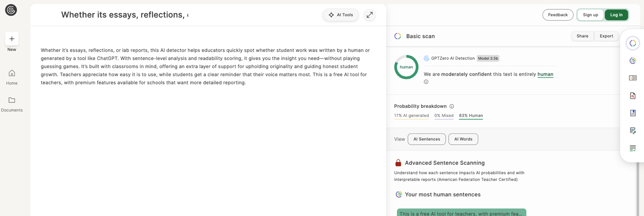Click the results panel vertical scrollbar
The width and height of the screenshot is (644, 216).
(x=637, y=189)
